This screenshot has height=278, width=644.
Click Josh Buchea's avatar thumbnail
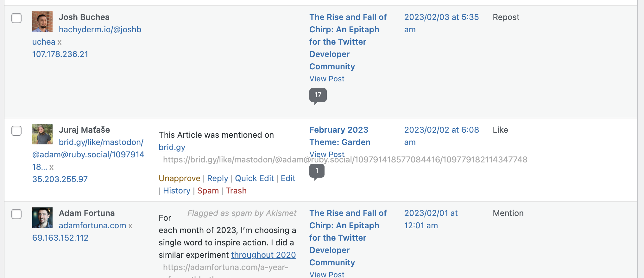pyautogui.click(x=42, y=22)
